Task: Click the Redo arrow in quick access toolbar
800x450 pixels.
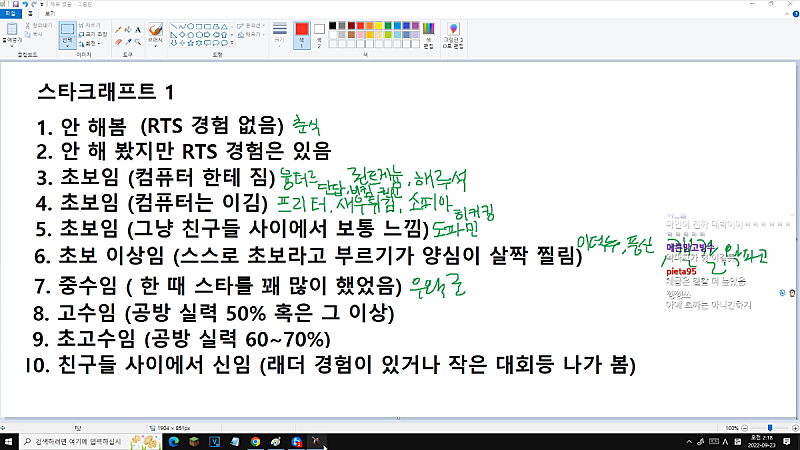Action: click(x=34, y=4)
